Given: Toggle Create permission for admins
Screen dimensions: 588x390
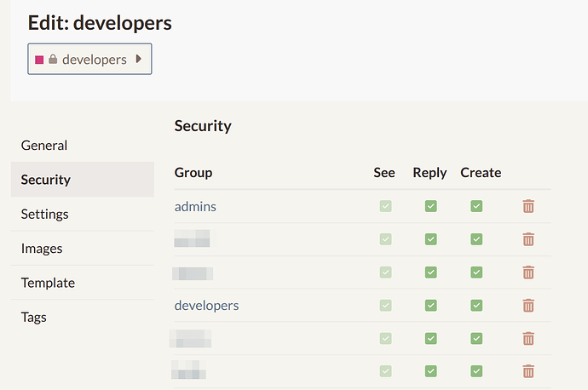Looking at the screenshot, I should (x=476, y=206).
